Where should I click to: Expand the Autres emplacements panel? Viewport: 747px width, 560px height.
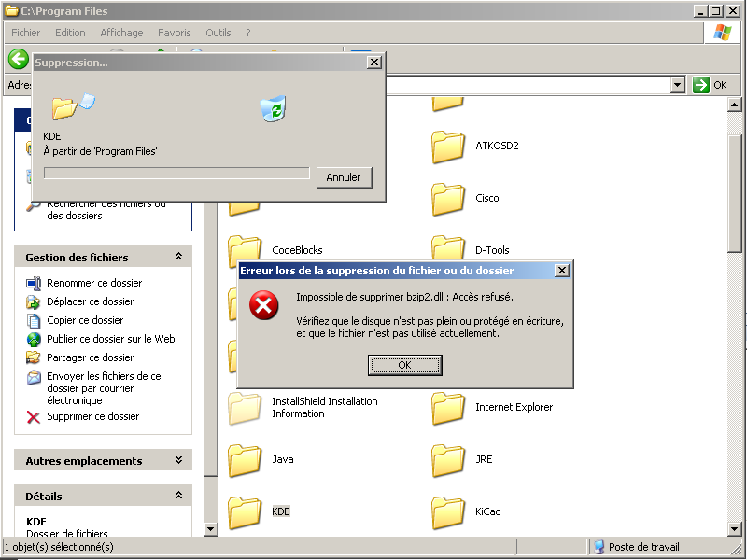pyautogui.click(x=178, y=460)
